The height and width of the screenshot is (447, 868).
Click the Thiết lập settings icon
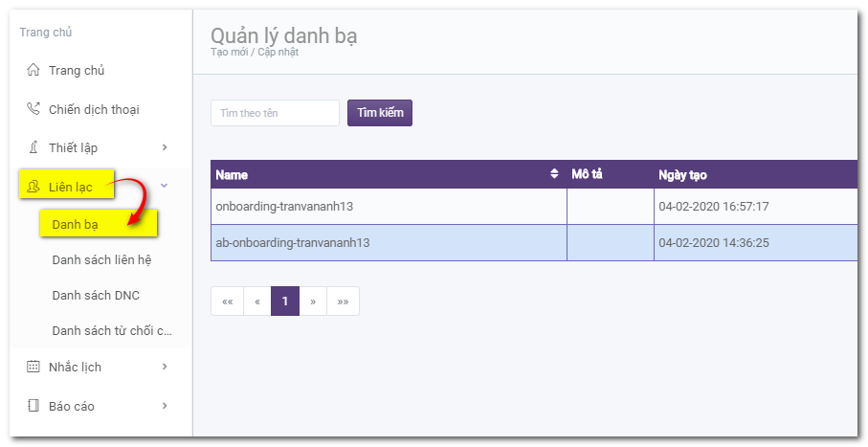pos(33,148)
